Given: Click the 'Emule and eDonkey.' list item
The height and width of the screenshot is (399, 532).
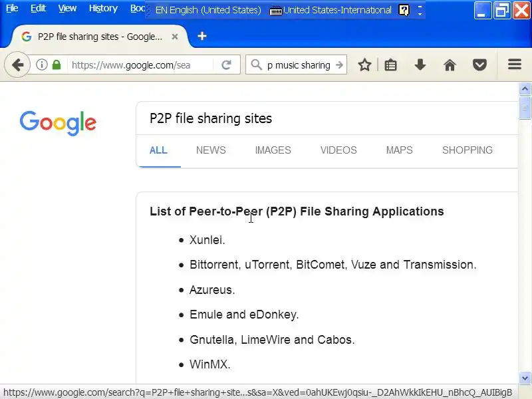Looking at the screenshot, I should pos(244,315).
